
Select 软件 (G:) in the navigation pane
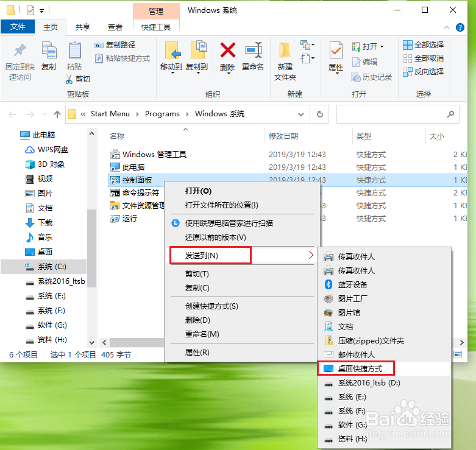coord(46,325)
